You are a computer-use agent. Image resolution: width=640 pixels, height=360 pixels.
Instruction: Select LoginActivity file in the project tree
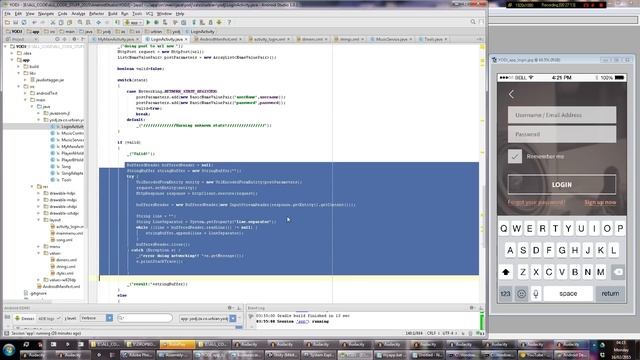pos(67,127)
